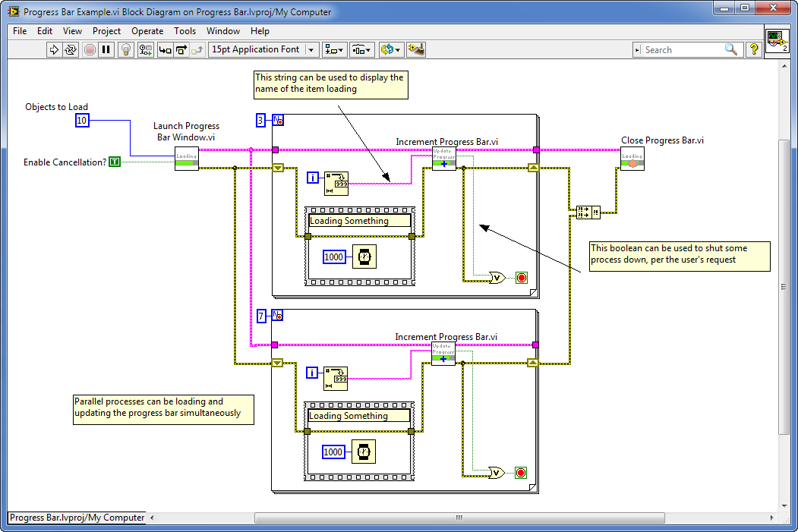The width and height of the screenshot is (798, 532).
Task: Click the Clean Up Diagram icon
Action: point(415,49)
